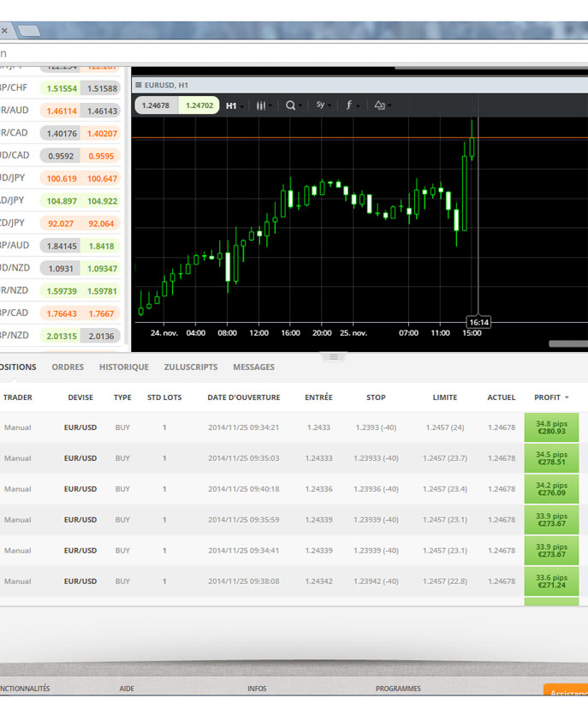Click the chart horizontal scrollbar thumb
This screenshot has width=588, height=722.
[x=568, y=344]
